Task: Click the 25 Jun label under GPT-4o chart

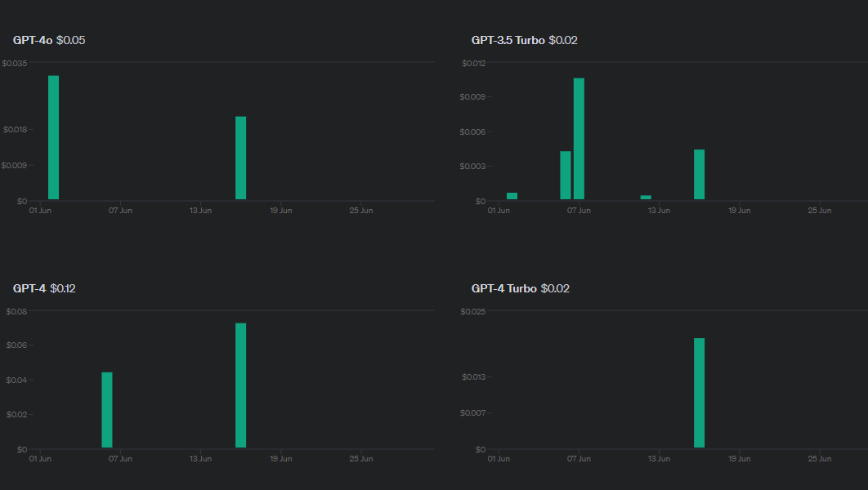Action: tap(361, 210)
